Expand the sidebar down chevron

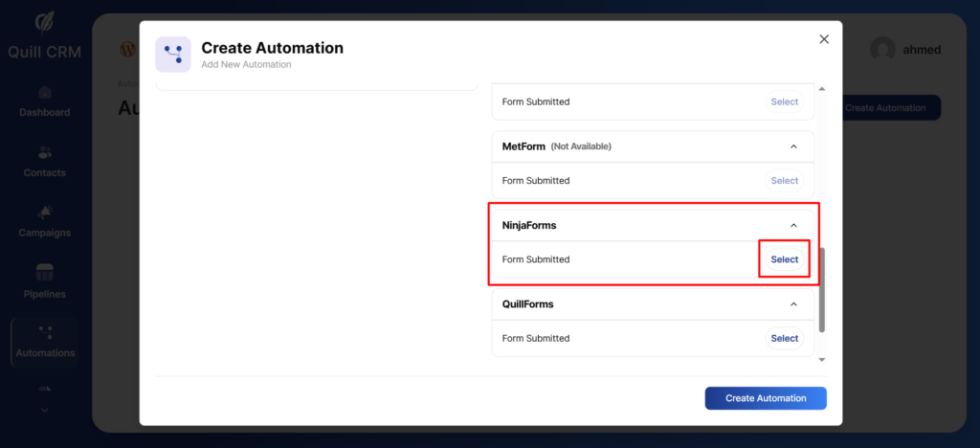pos(44,411)
